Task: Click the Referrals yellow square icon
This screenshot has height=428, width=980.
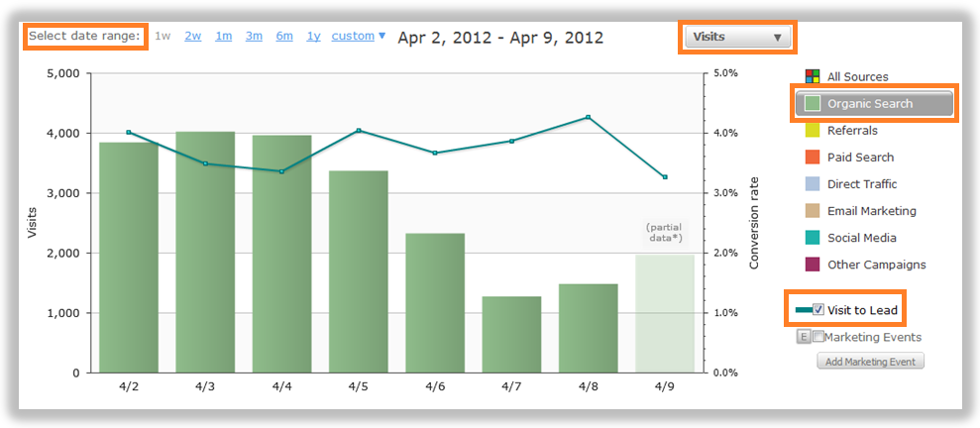Action: click(812, 130)
